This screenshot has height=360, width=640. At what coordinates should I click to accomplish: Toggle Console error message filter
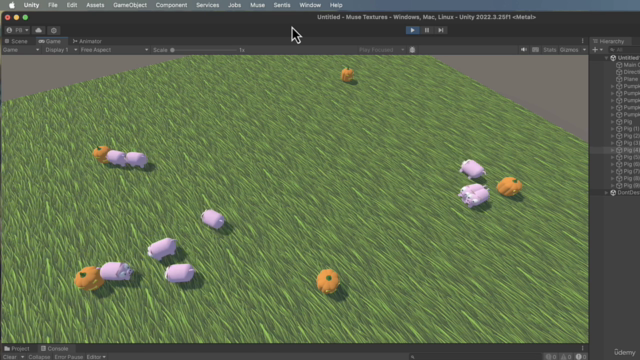(x=580, y=357)
